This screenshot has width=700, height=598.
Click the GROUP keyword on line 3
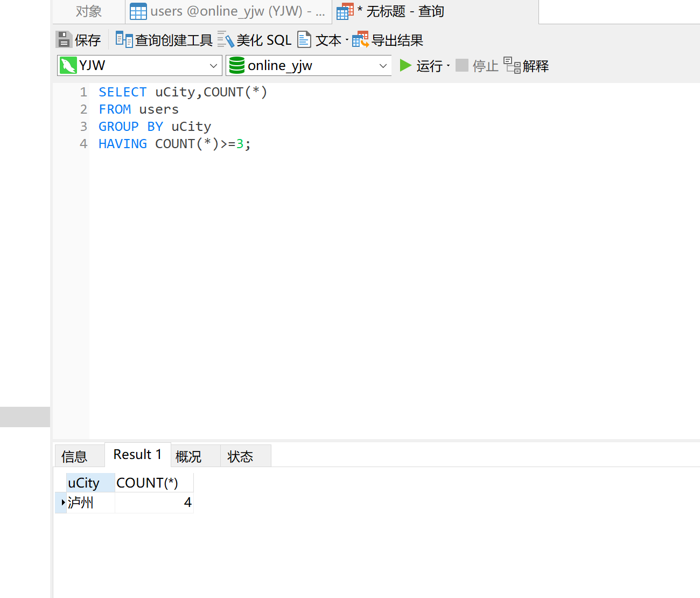[118, 127]
